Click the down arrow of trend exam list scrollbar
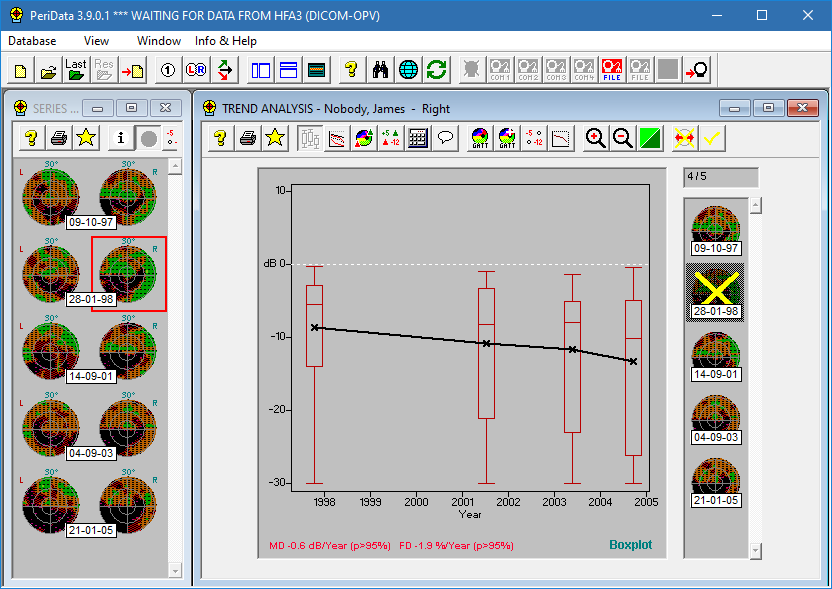This screenshot has height=589, width=832. tap(756, 549)
